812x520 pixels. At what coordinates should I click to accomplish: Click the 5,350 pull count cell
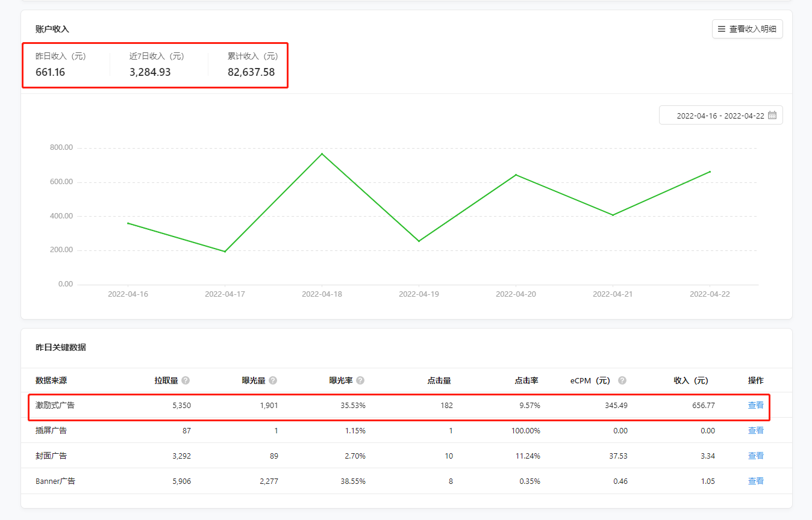coord(181,406)
